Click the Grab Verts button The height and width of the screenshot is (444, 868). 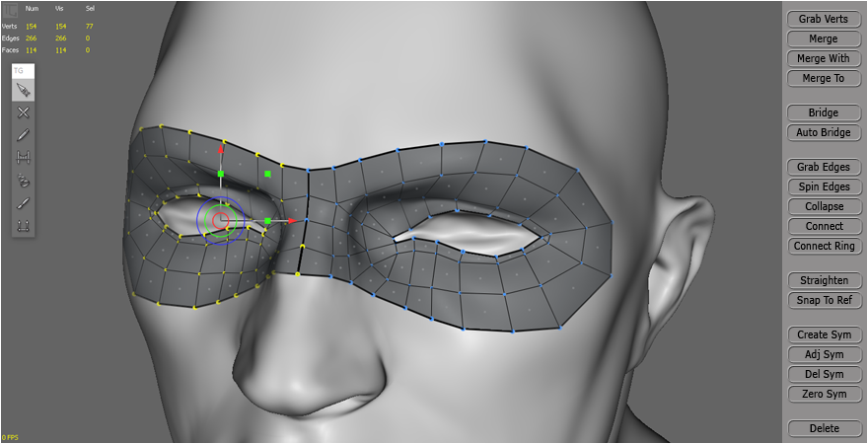[823, 19]
